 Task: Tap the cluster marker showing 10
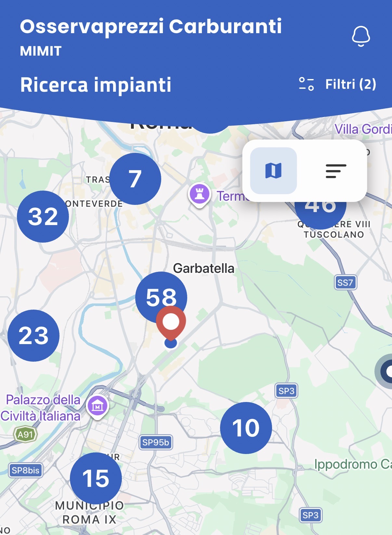click(246, 428)
